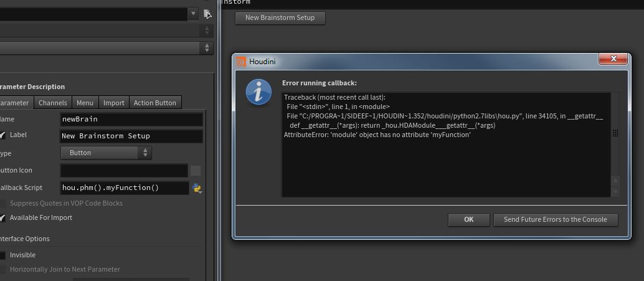Click the blue info icon in the dialog

(x=258, y=92)
